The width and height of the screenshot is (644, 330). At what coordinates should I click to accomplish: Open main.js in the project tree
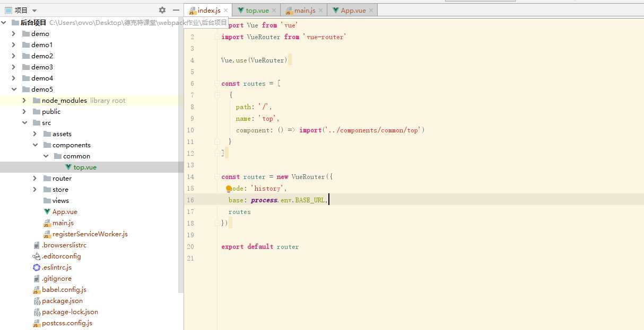click(x=63, y=223)
